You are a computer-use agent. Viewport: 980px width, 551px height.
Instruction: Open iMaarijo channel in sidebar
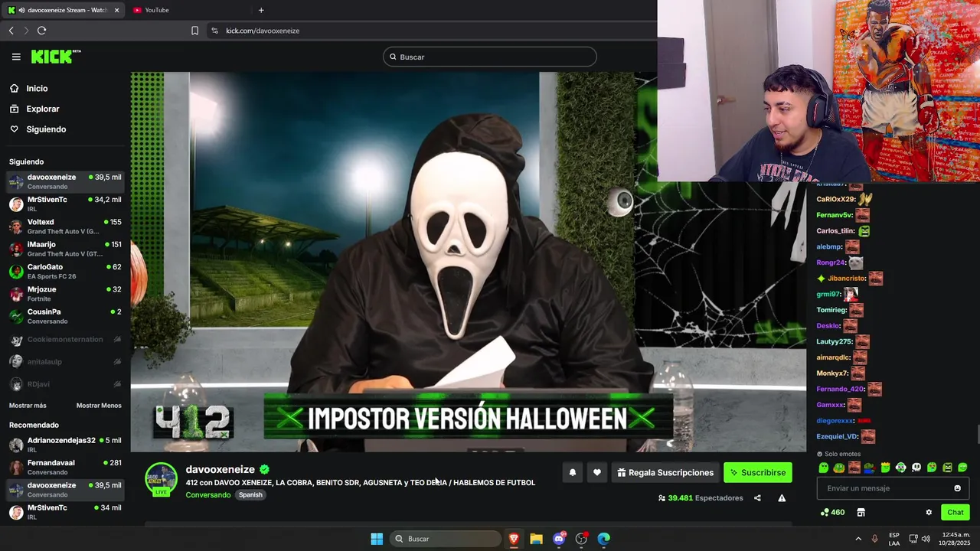click(65, 249)
